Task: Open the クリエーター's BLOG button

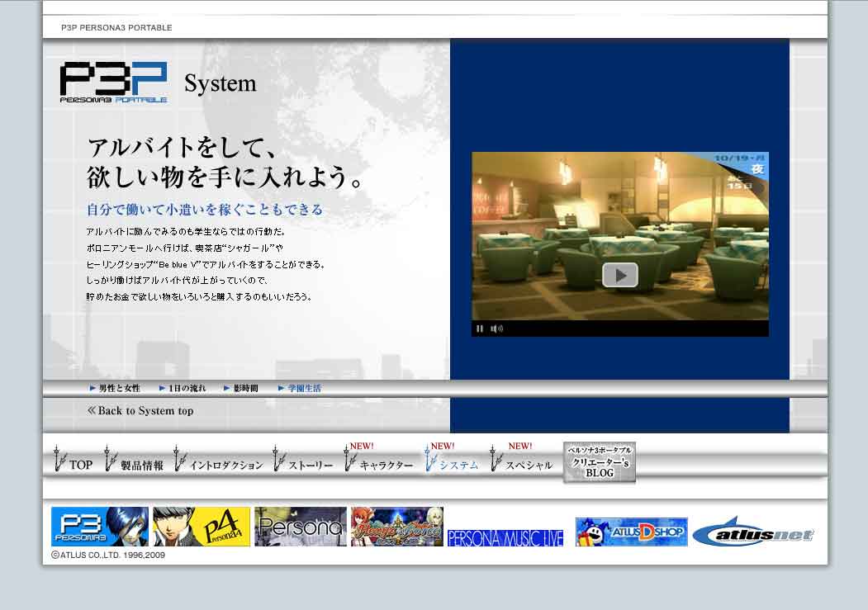Action: [600, 461]
